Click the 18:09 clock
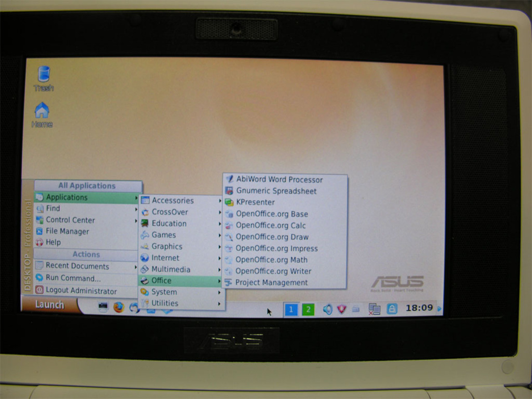This screenshot has width=532, height=399. [419, 308]
